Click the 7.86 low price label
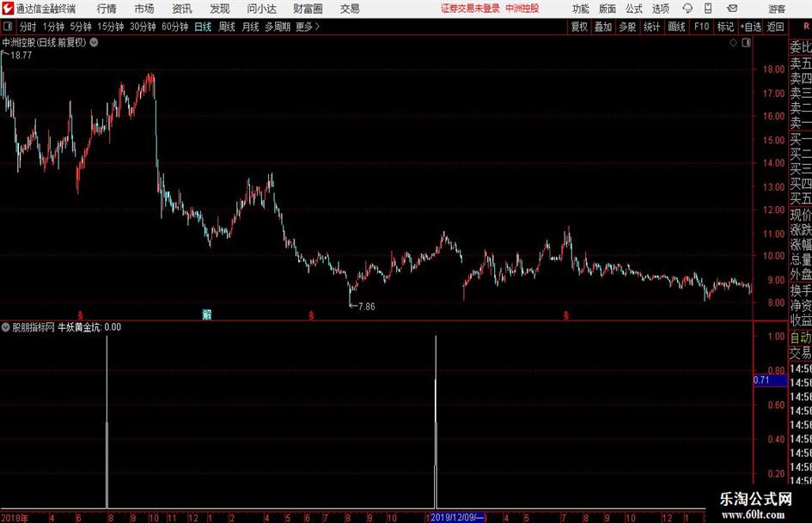812x523 pixels. (x=367, y=307)
